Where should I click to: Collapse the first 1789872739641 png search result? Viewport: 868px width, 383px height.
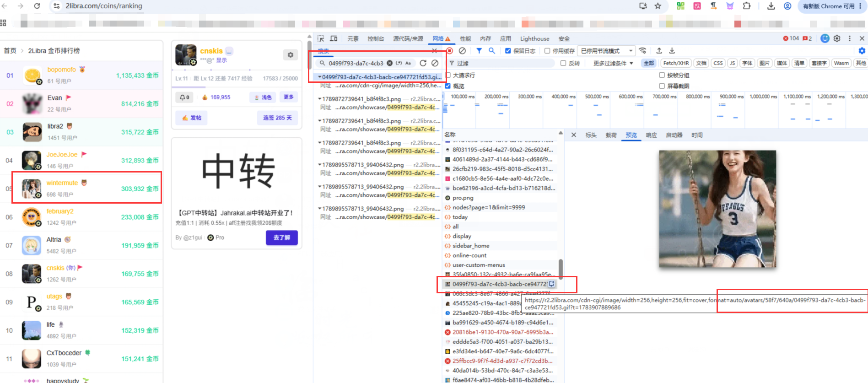(x=320, y=99)
